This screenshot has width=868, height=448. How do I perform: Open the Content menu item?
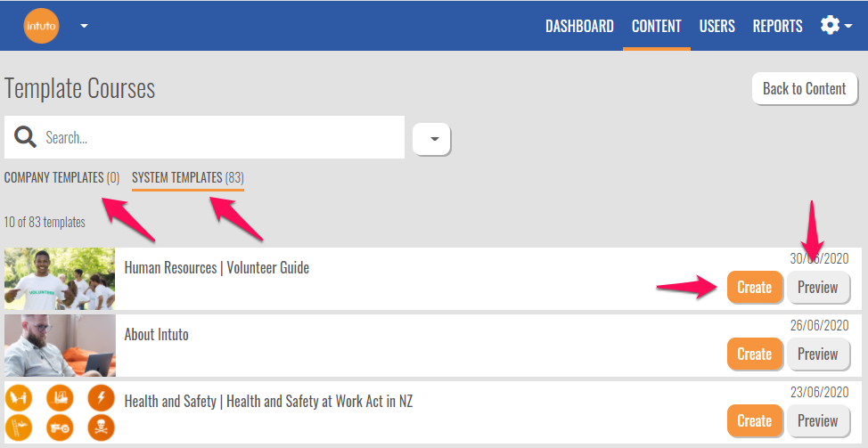[657, 26]
